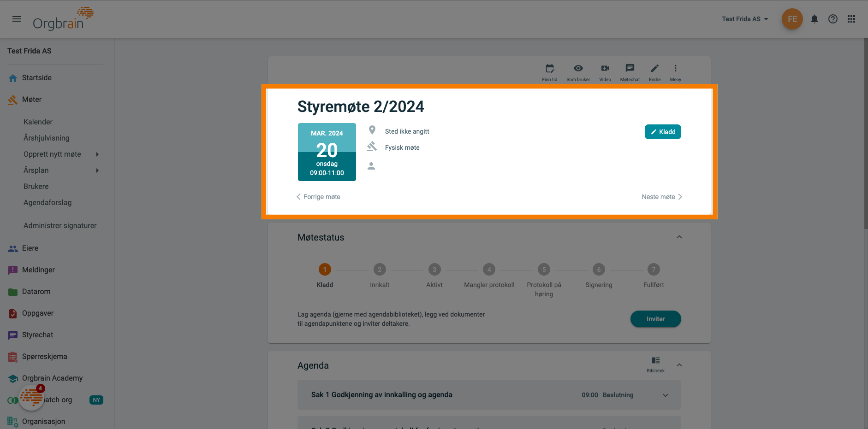The width and height of the screenshot is (868, 429).
Task: Open the FE user avatar menu
Action: click(x=792, y=19)
